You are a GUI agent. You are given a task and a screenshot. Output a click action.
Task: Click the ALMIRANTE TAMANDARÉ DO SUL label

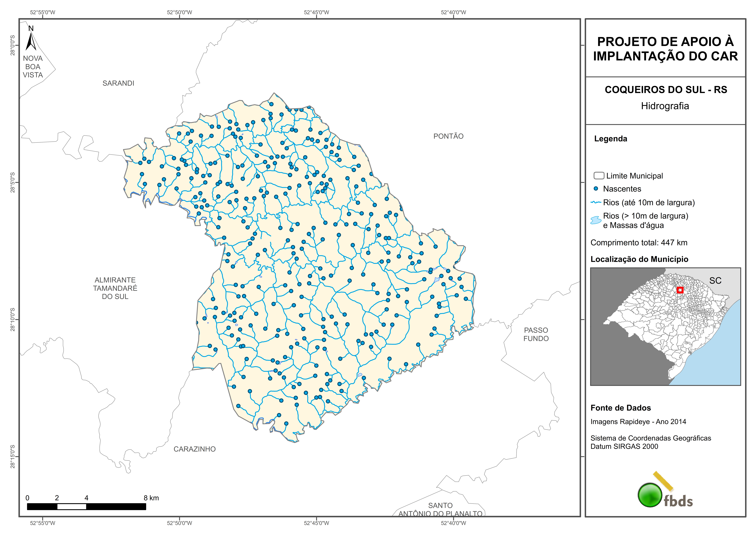point(115,288)
